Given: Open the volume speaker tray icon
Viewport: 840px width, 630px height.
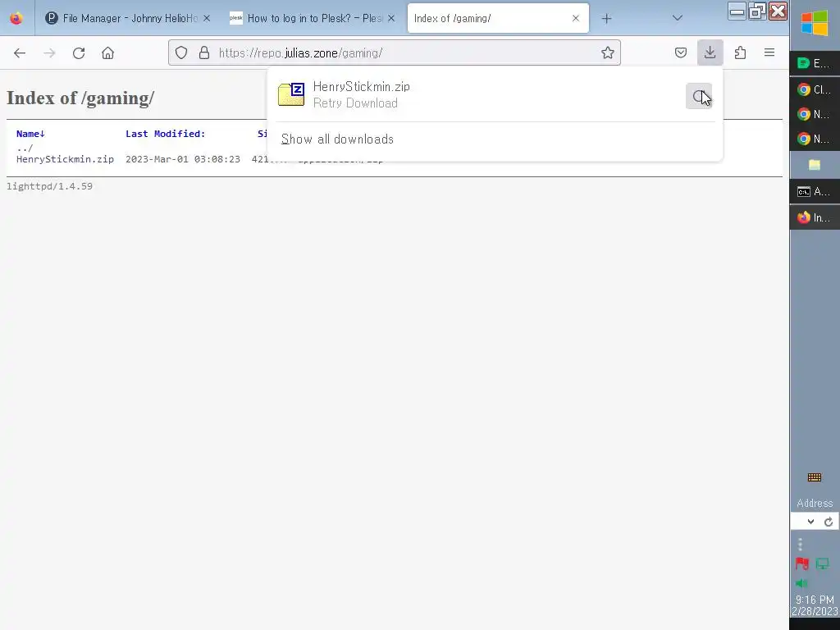Looking at the screenshot, I should (x=801, y=583).
